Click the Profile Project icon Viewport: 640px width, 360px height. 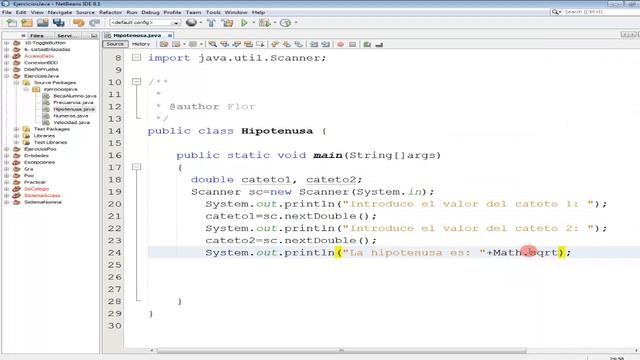point(285,23)
